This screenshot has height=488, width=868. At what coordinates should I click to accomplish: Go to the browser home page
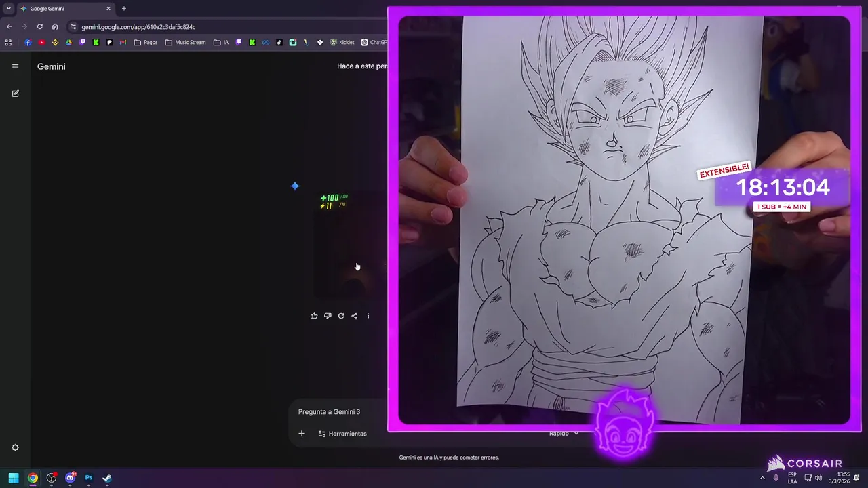[55, 27]
